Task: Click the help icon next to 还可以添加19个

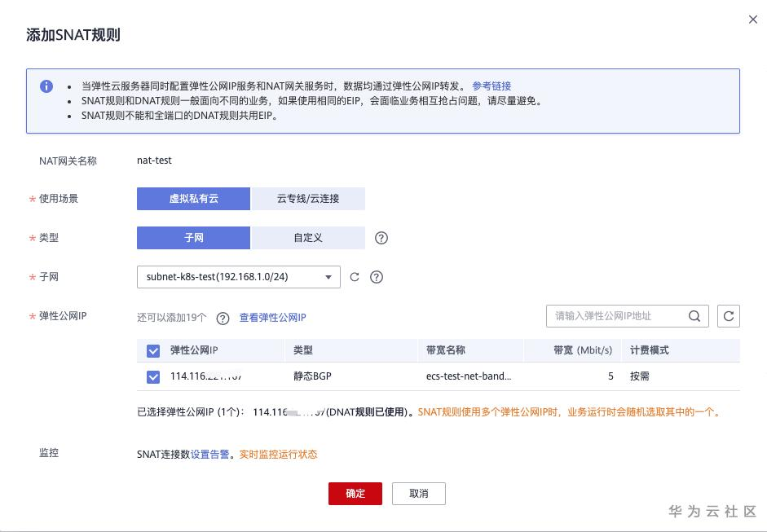Action: 223,319
